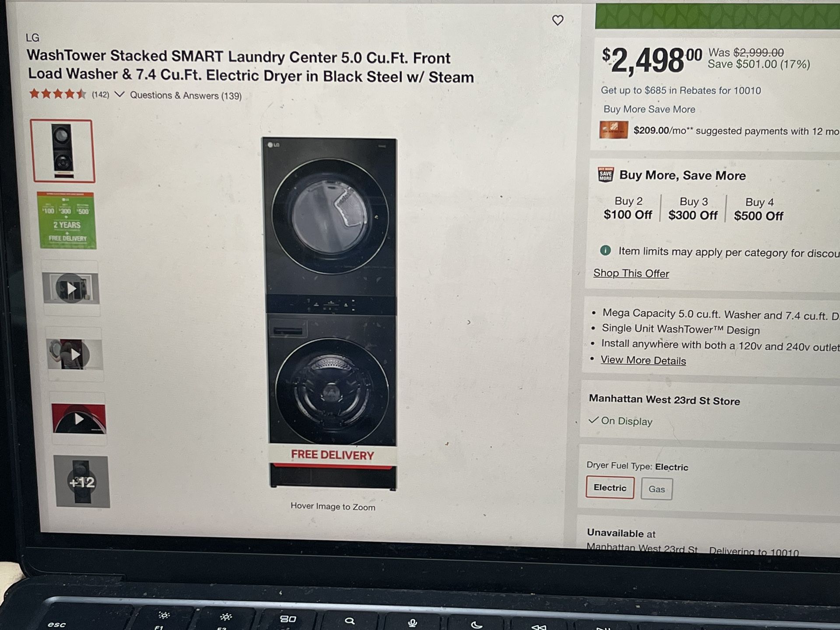Play the red background video thumbnail

(79, 419)
